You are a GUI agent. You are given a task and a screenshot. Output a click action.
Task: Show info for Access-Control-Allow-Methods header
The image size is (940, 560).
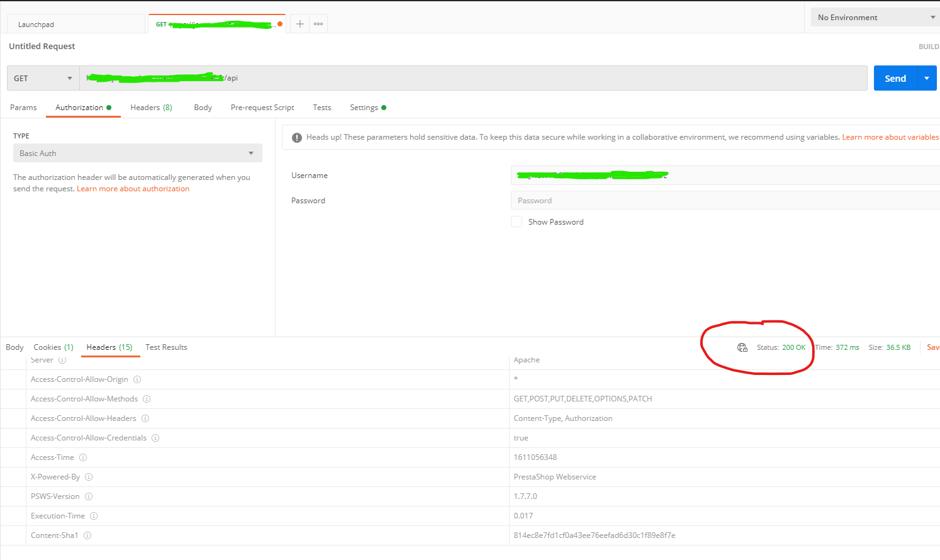tap(147, 399)
